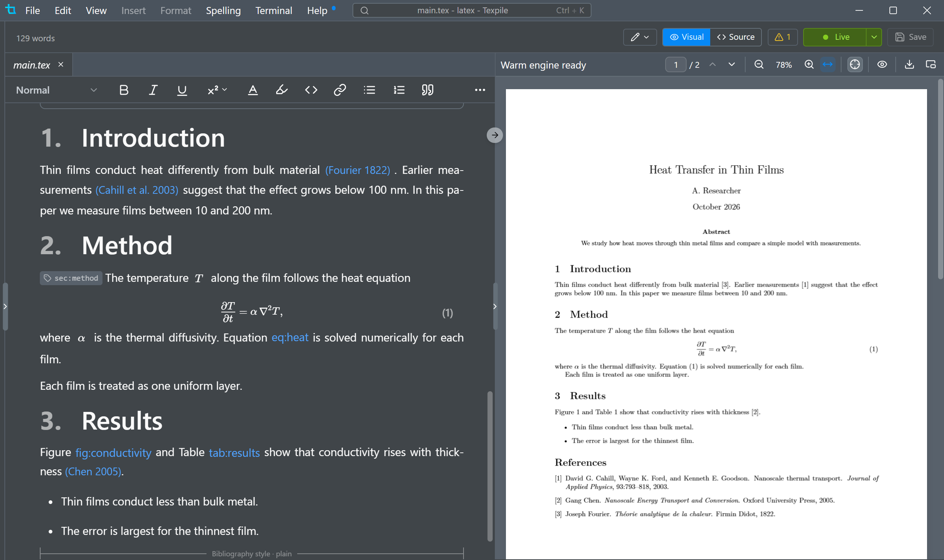Viewport: 944px width, 560px height.
Task: Toggle Live compile mode
Action: 835,37
